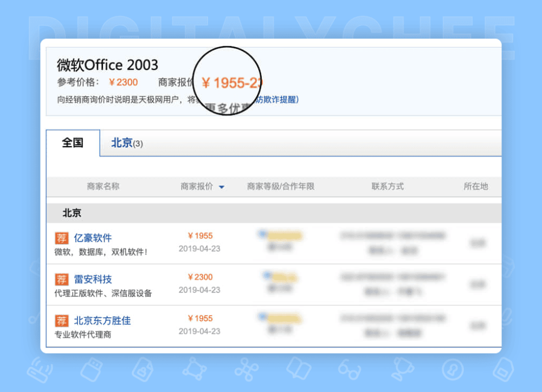Click the 参考价格 label
Viewport: 542px width, 392px height.
[78, 82]
